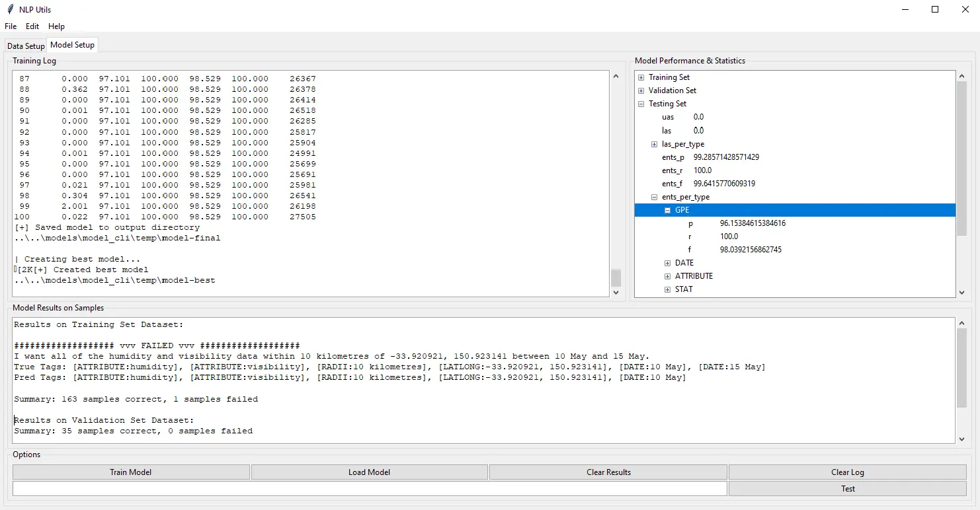Collapse the ents_per_type node
Viewport: 980px width, 510px height.
click(x=654, y=197)
